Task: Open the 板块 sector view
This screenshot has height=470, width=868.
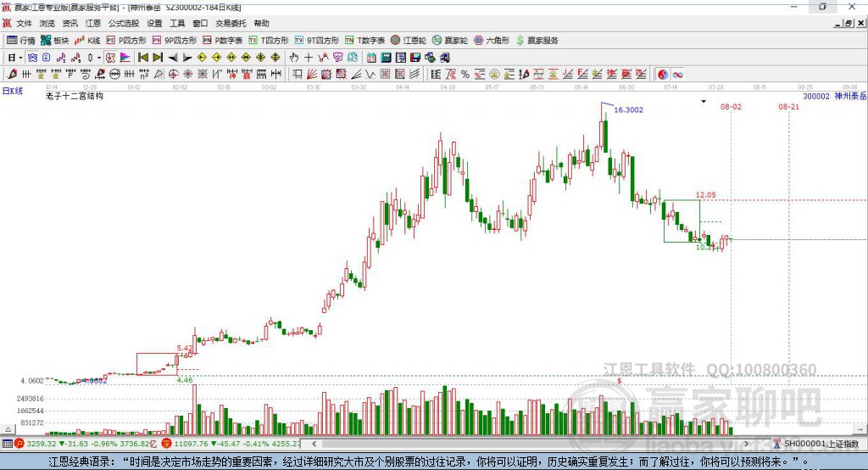Action: pyautogui.click(x=54, y=41)
